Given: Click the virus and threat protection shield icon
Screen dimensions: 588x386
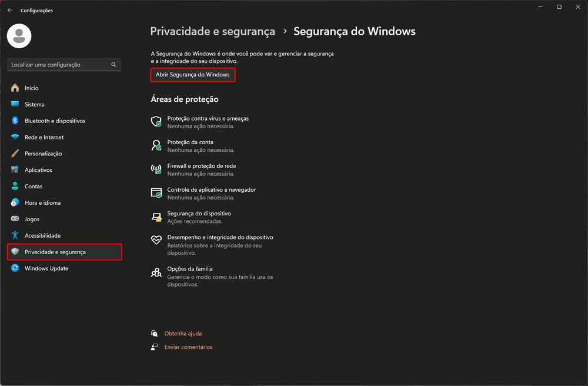Looking at the screenshot, I should tap(156, 122).
